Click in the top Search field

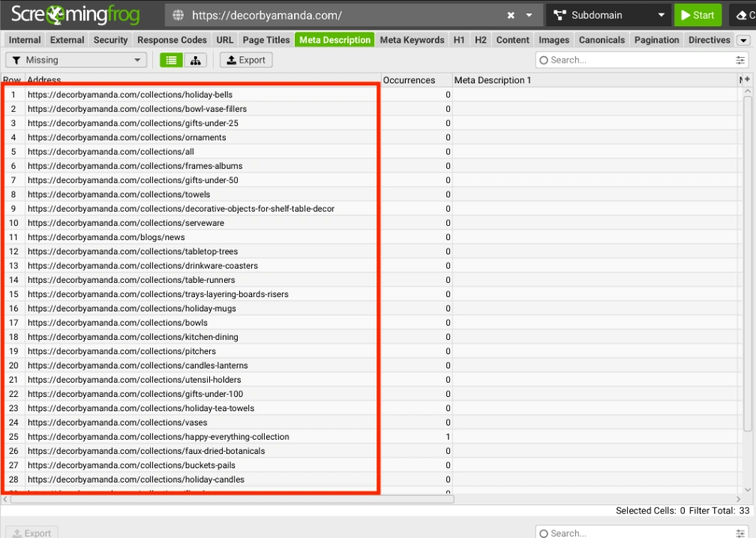click(637, 60)
